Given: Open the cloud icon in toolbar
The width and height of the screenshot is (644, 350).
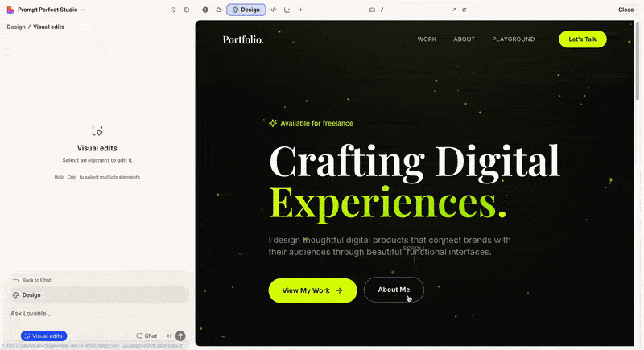Looking at the screenshot, I should (x=218, y=10).
